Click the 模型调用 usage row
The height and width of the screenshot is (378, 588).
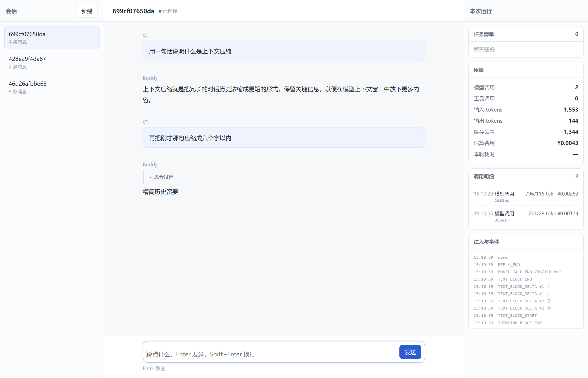526,87
